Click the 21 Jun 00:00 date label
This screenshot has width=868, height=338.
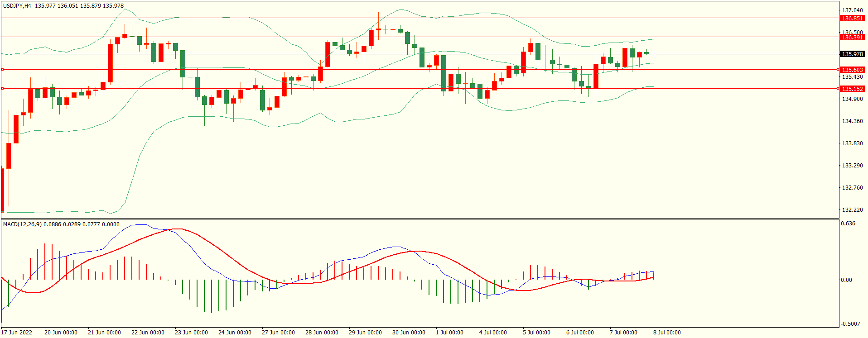[104, 333]
